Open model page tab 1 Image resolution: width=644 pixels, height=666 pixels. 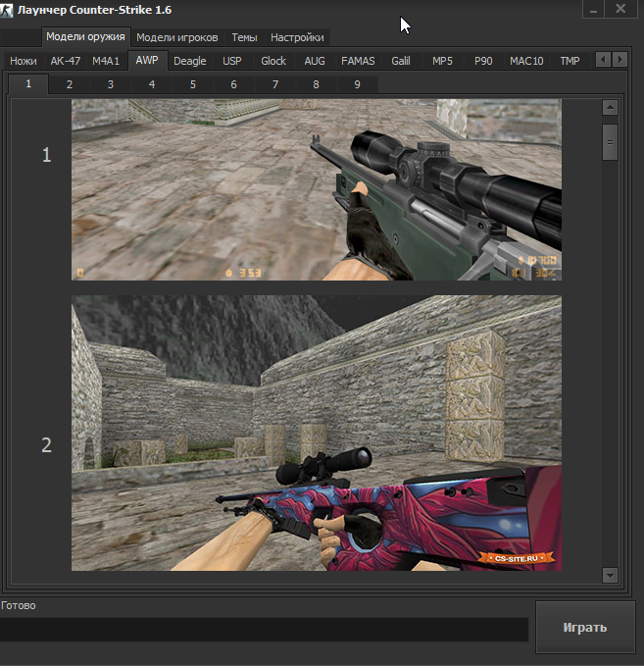pyautogui.click(x=28, y=83)
